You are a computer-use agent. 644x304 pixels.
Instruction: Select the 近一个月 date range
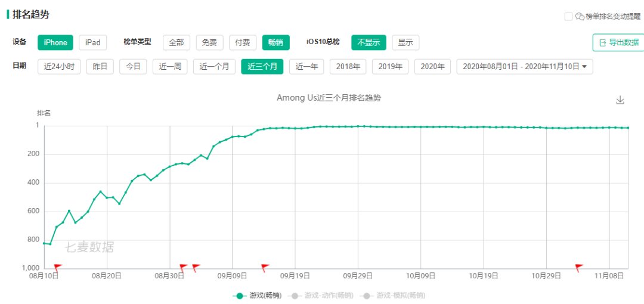pyautogui.click(x=215, y=67)
